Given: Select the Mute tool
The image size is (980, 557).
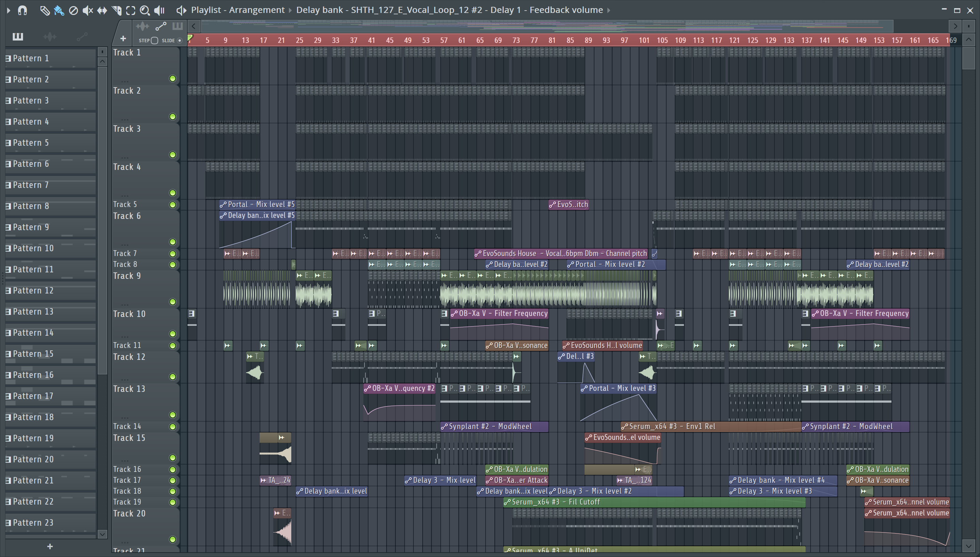Looking at the screenshot, I should pyautogui.click(x=87, y=10).
